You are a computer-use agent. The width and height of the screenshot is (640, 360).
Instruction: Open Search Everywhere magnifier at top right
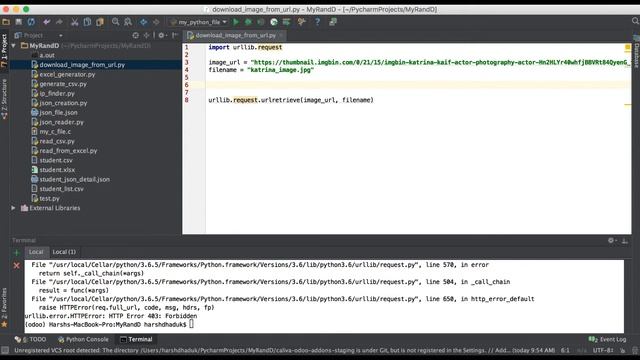[635, 21]
